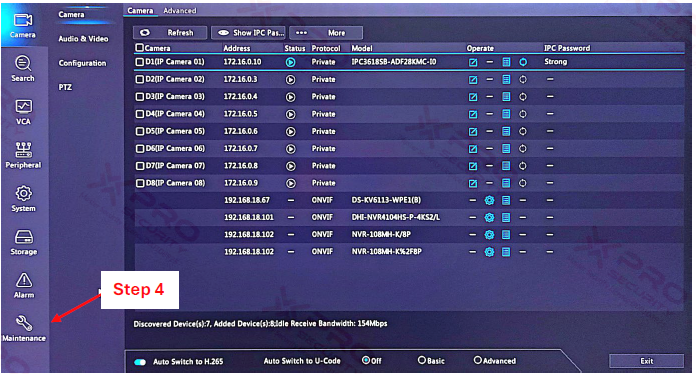This screenshot has height=374, width=696.
Task: Open the VCA section
Action: 23,112
